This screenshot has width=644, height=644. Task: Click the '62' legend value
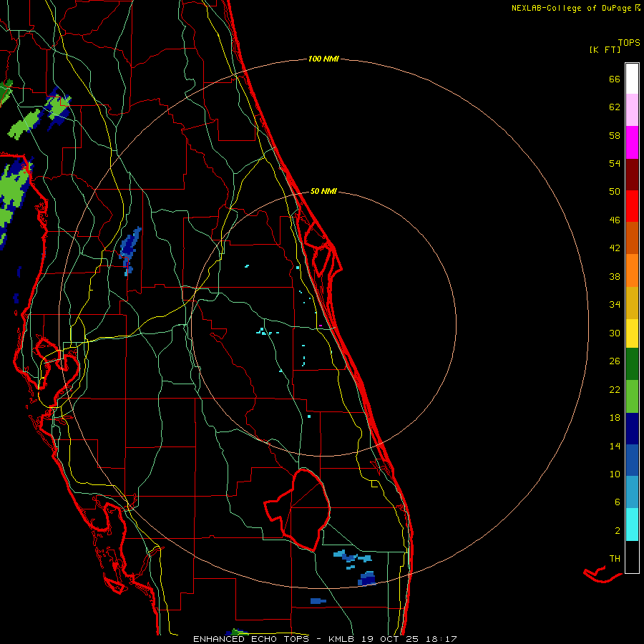(x=615, y=107)
